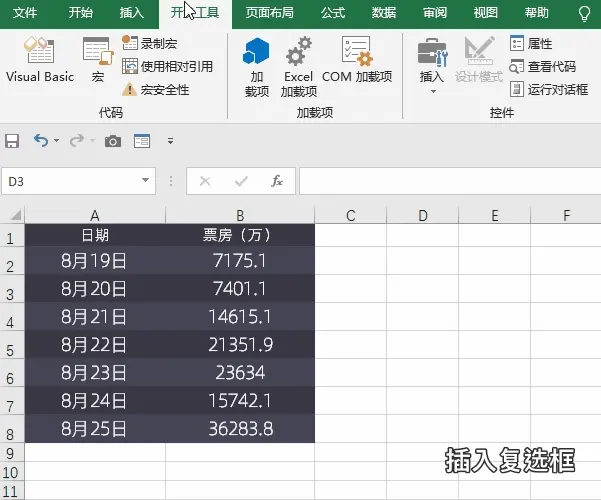Screen dimensions: 601x500
Task: Toggle 使用相对引用 option
Action: (x=167, y=66)
